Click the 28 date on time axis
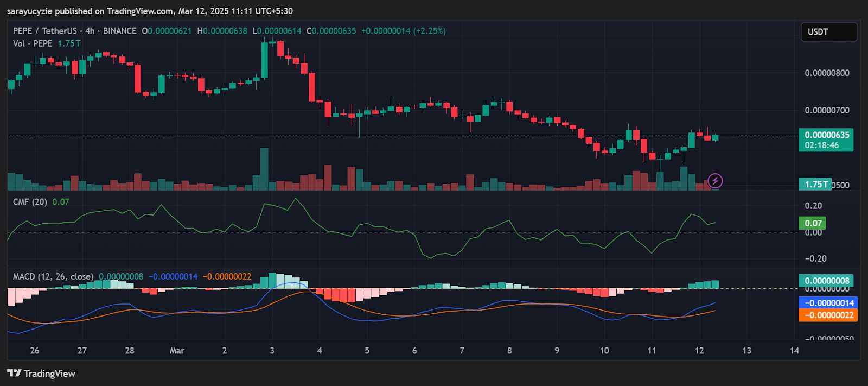 [130, 351]
